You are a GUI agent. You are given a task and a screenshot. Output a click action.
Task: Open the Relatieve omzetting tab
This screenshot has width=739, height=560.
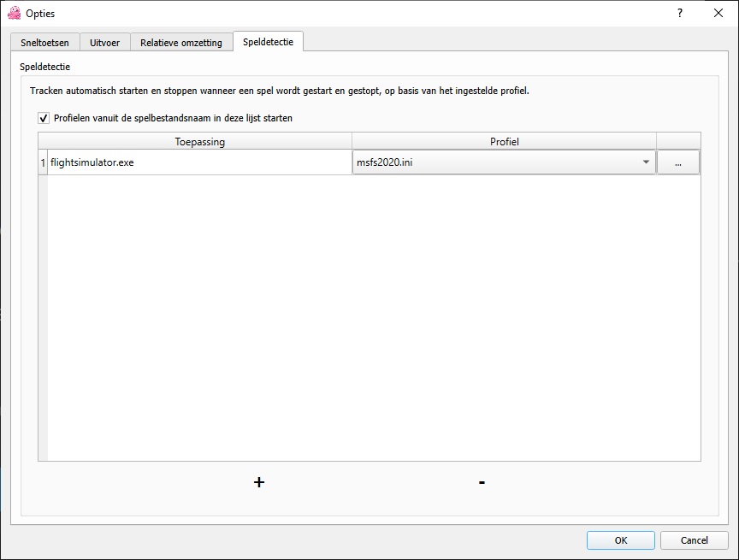coord(181,43)
